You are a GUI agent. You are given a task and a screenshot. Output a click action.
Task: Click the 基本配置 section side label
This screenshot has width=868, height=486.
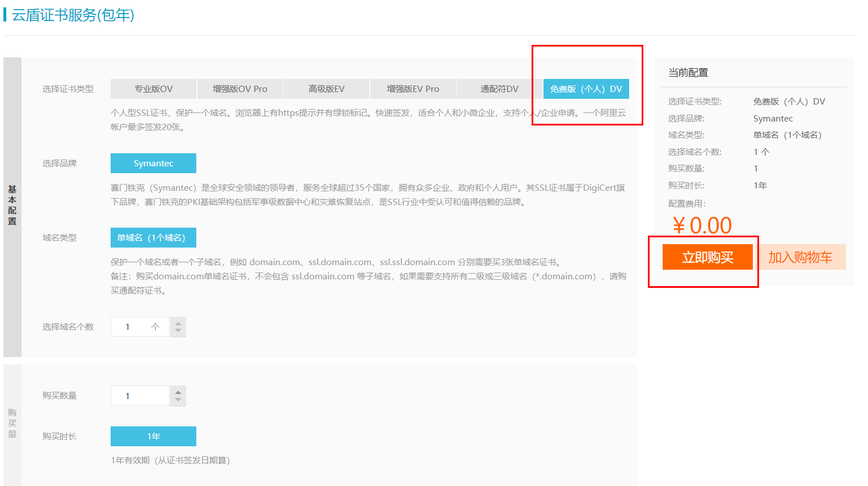(12, 205)
